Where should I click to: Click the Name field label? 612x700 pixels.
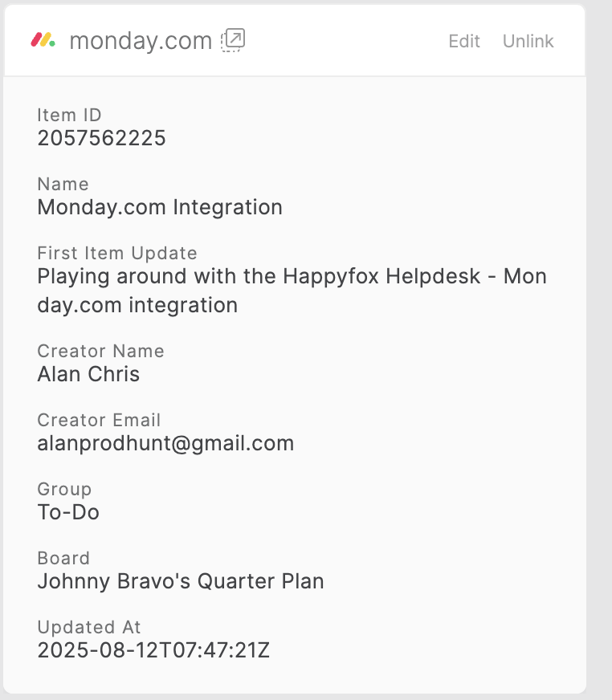[63, 184]
